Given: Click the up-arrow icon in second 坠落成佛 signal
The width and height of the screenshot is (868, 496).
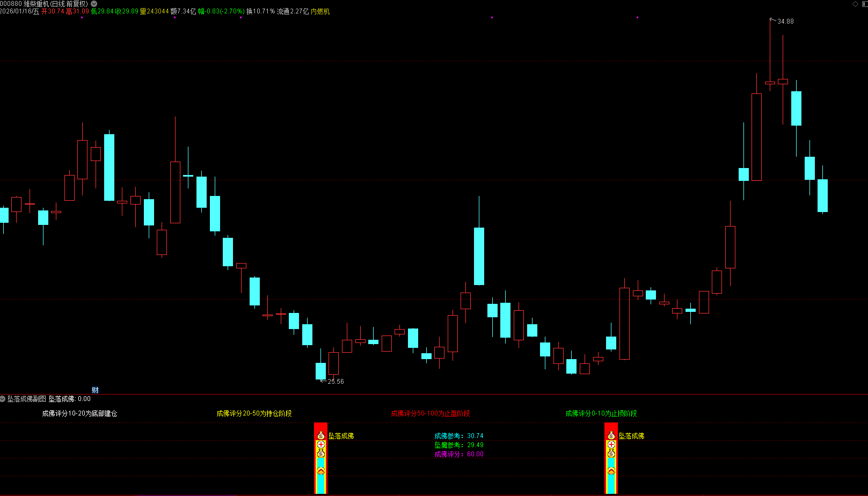Looking at the screenshot, I should [611, 471].
